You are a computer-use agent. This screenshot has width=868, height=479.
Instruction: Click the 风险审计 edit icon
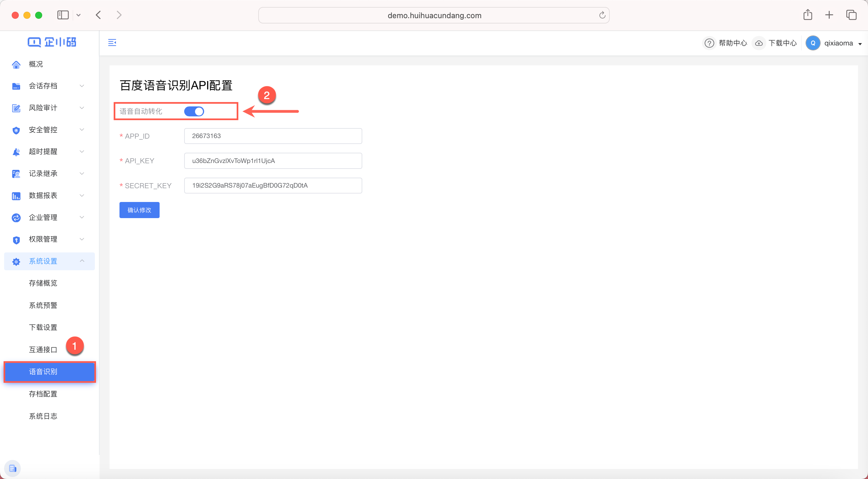point(16,108)
